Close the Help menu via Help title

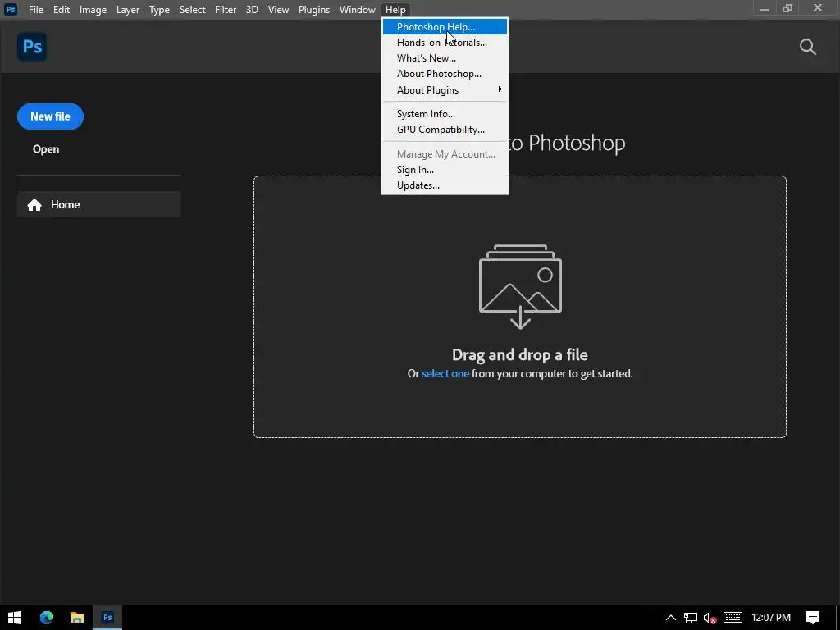pyautogui.click(x=395, y=10)
